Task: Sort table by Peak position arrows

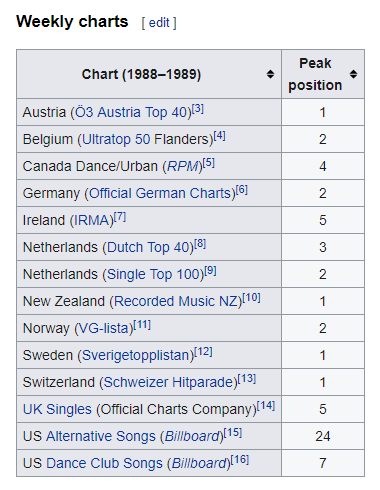Action: 353,74
